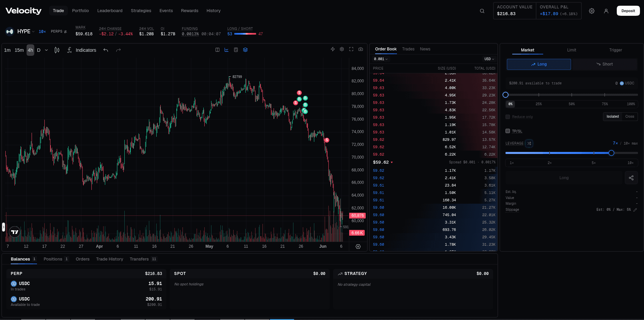Switch to the News tab
This screenshot has height=320, width=644.
click(x=425, y=49)
